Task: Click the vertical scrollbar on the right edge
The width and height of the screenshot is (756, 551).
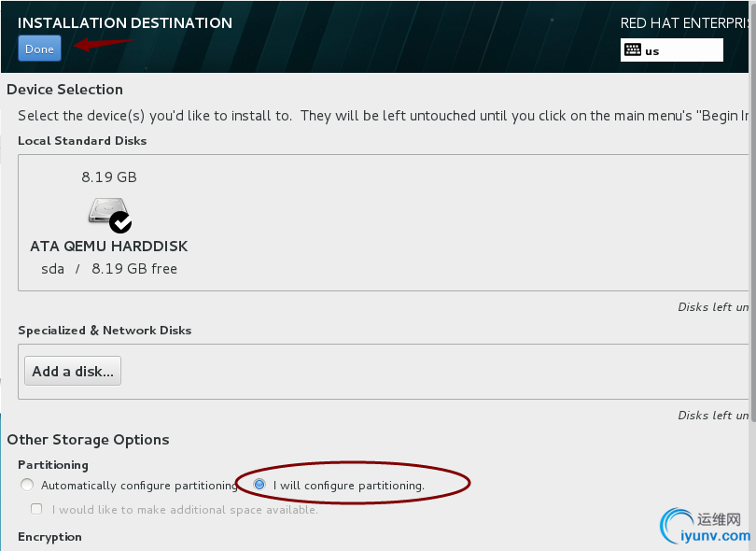Action: [x=751, y=233]
